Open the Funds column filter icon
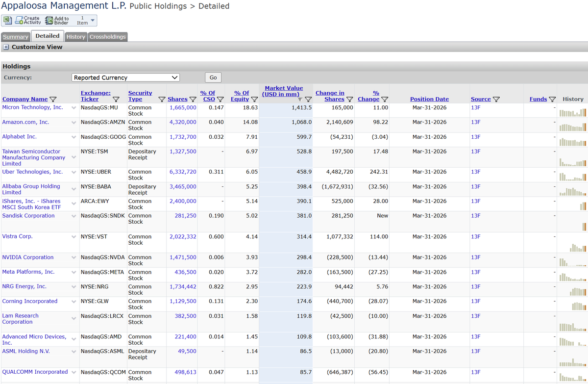This screenshot has width=588, height=384. tap(552, 100)
